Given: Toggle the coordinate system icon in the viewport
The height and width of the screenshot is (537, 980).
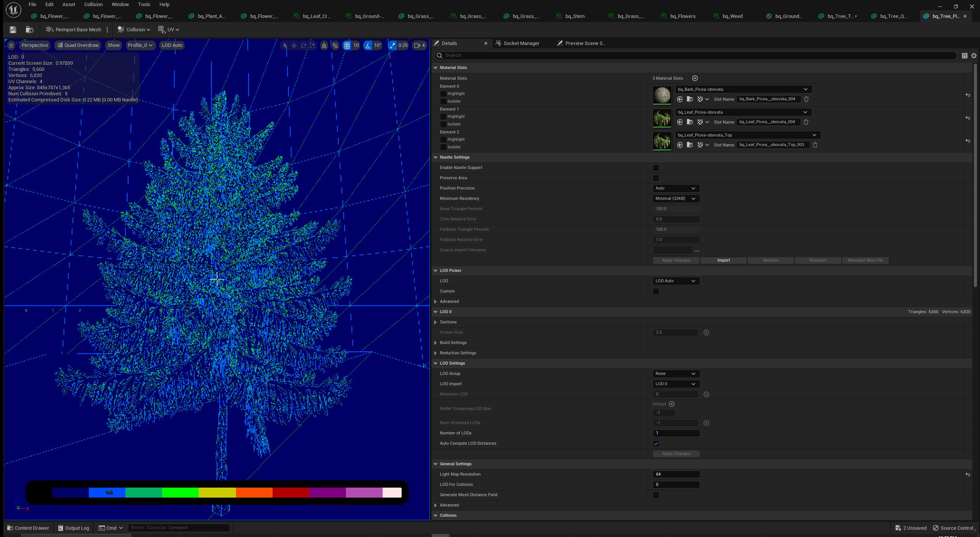Looking at the screenshot, I should tap(324, 45).
